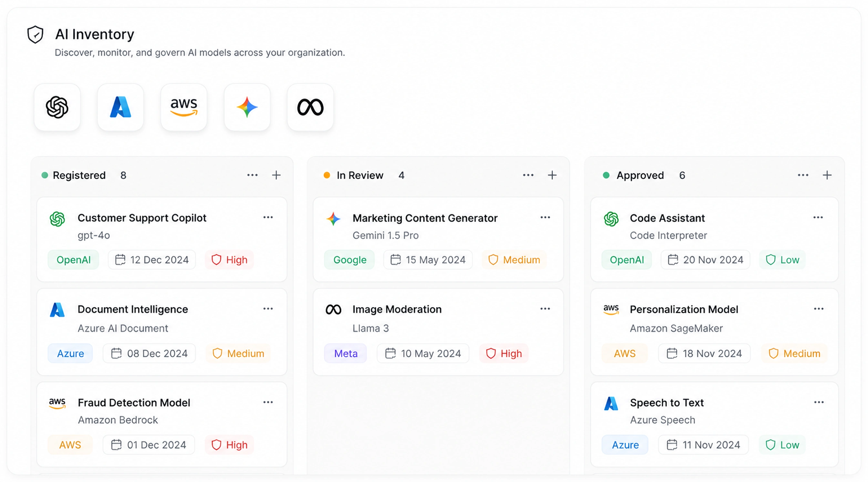The image size is (868, 482).
Task: Open the In Review column options menu
Action: pos(528,175)
